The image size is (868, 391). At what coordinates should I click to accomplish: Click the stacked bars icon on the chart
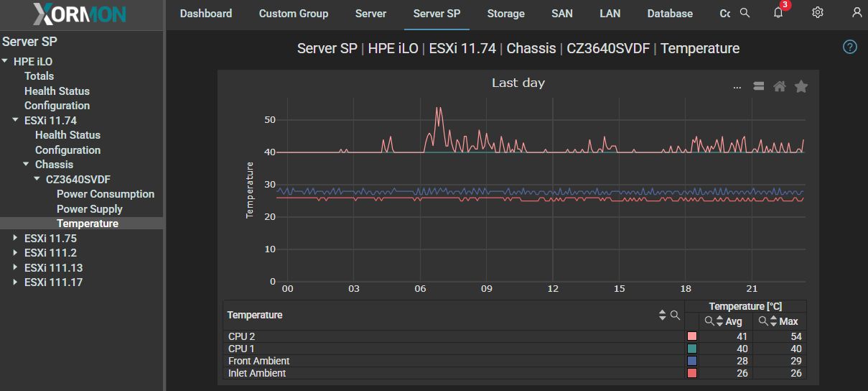[758, 86]
